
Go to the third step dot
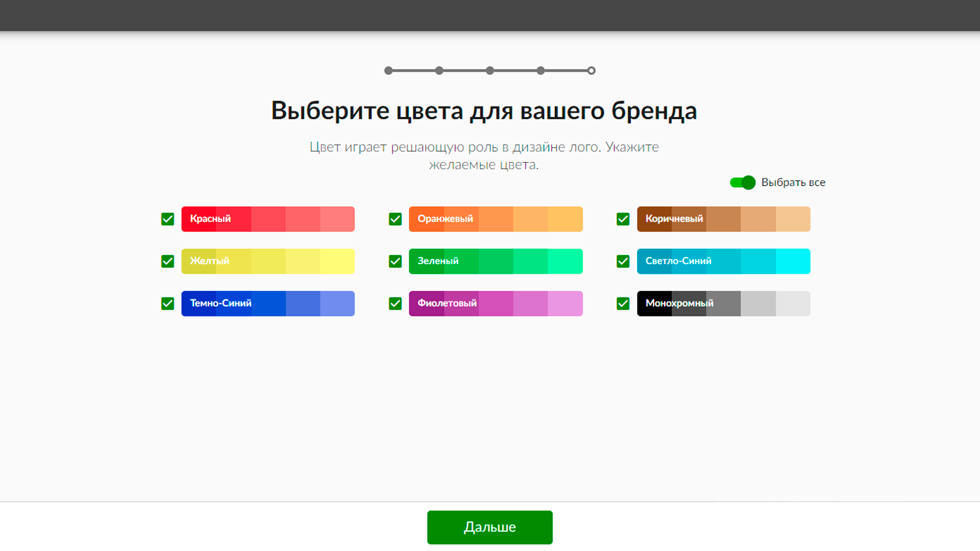490,70
